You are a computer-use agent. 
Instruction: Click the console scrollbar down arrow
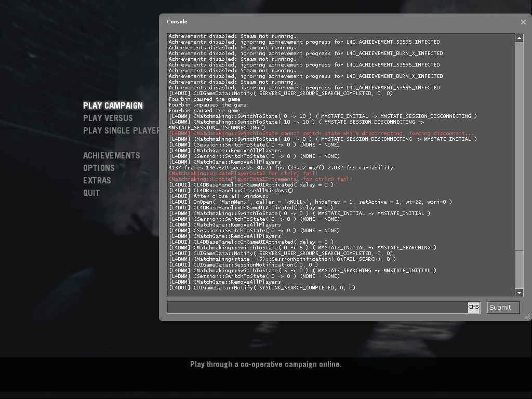click(519, 292)
